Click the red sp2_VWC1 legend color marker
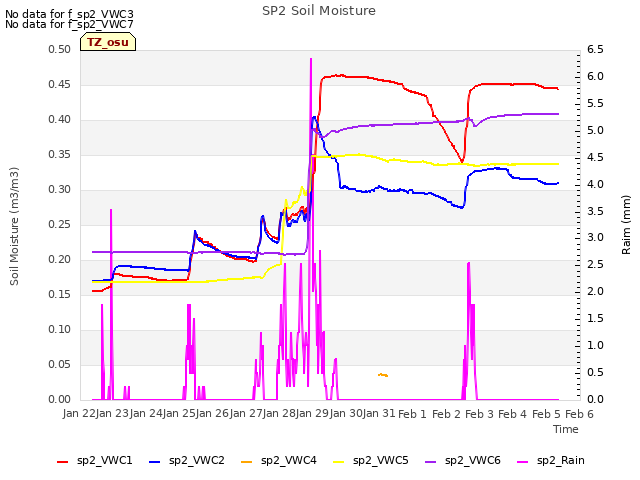Viewport: 640px width, 480px height. coord(62,462)
